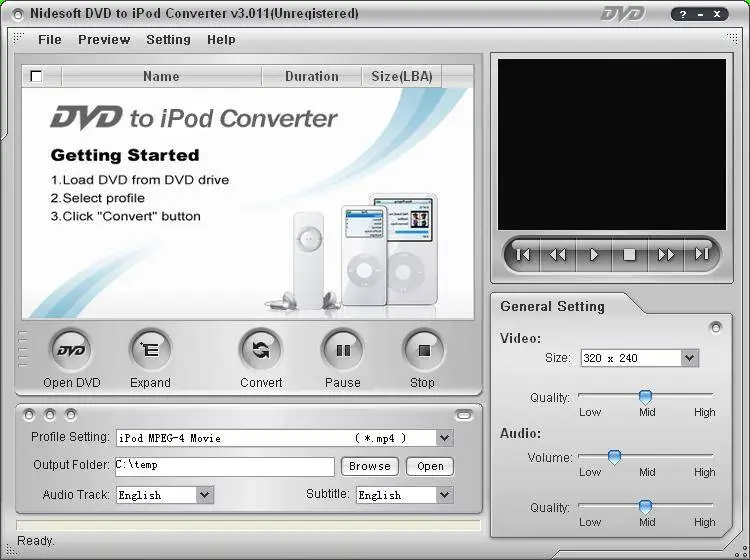This screenshot has width=750, height=560.
Task: Click the help question mark in title bar
Action: 683,14
